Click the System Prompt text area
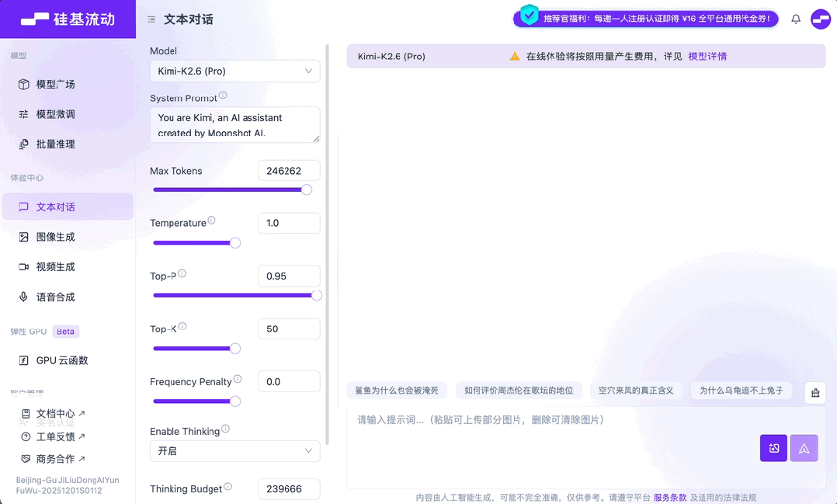 click(x=234, y=125)
